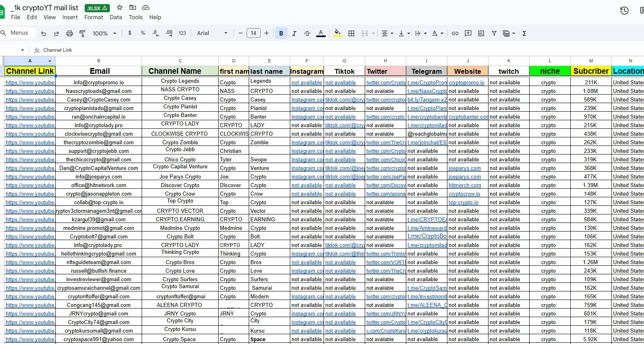Star this spreadsheet document
Screen dimensions: 644x344
[x=120, y=7]
